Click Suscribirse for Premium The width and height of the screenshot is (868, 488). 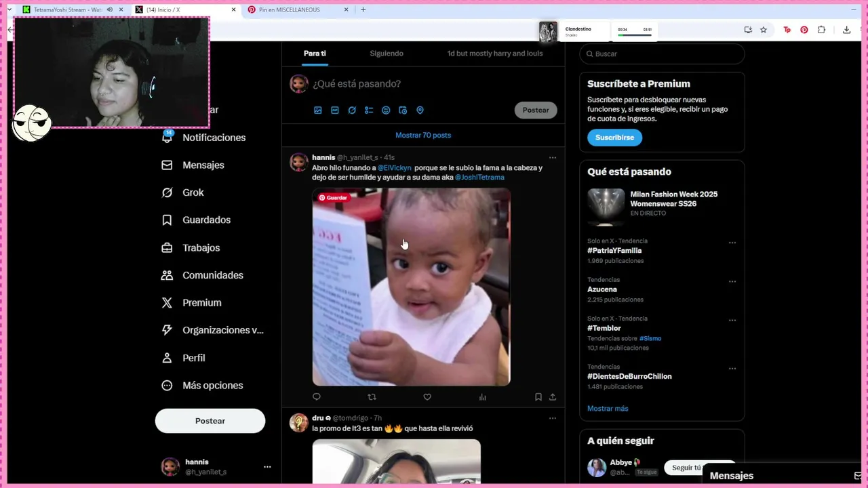point(614,138)
